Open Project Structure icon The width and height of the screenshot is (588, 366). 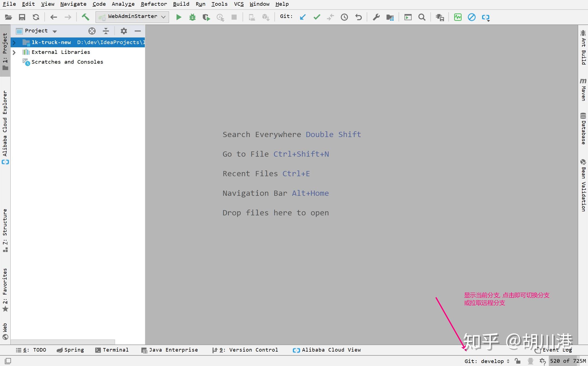390,17
